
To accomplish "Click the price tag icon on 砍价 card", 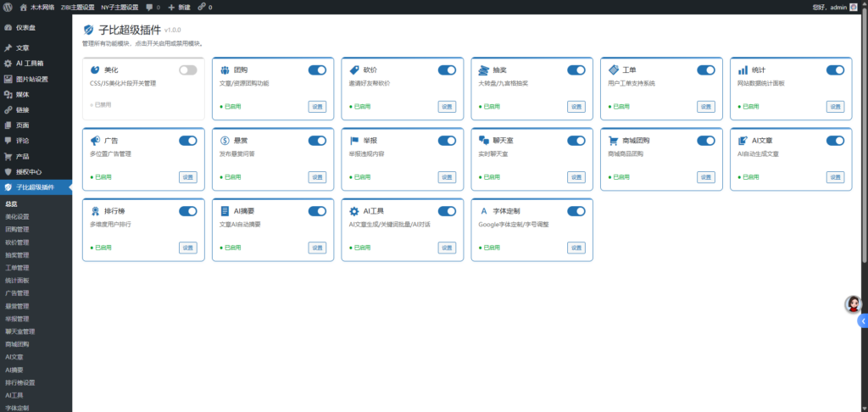I will click(354, 70).
